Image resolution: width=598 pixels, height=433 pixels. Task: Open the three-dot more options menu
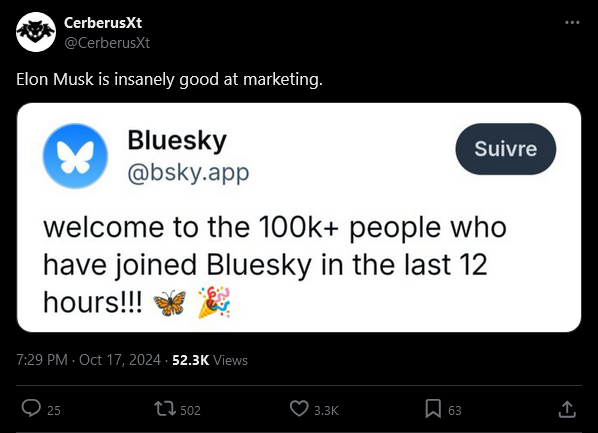tap(572, 23)
